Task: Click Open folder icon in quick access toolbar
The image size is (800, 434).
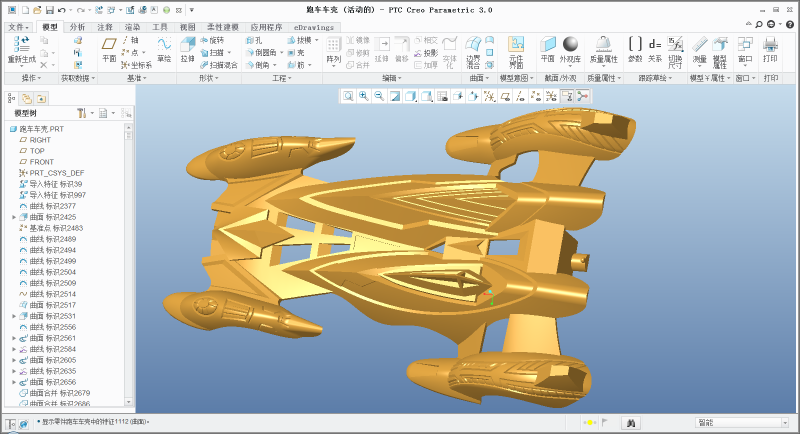Action: coord(37,10)
